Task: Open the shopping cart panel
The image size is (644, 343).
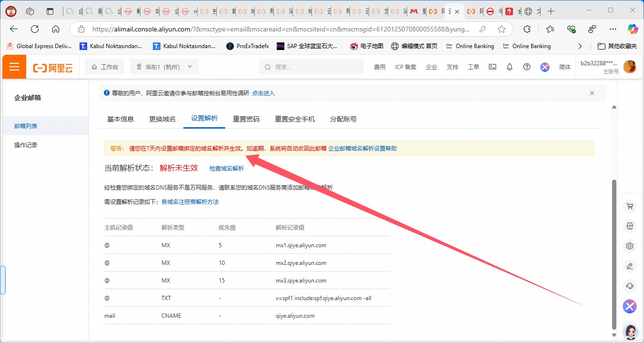Action: (x=630, y=206)
